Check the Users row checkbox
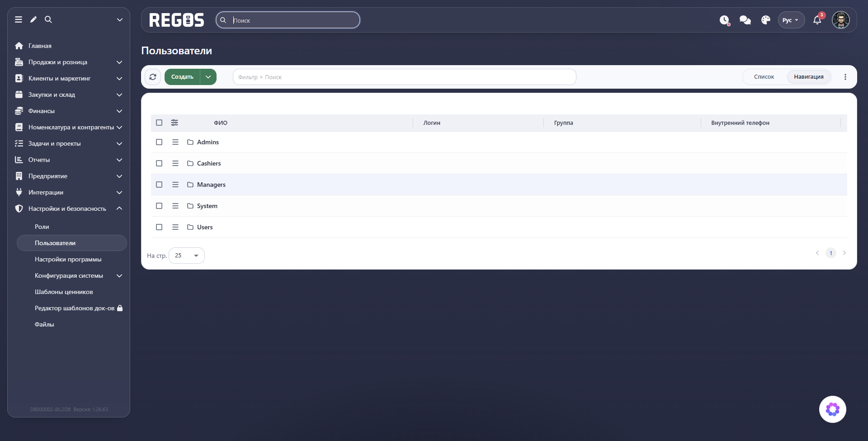The width and height of the screenshot is (868, 441). (159, 227)
